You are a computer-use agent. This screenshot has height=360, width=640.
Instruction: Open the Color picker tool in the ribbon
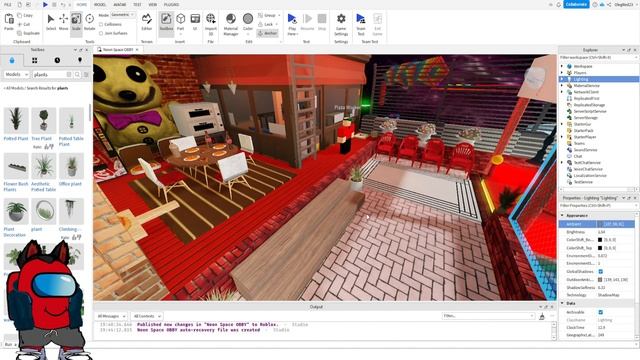[x=248, y=22]
